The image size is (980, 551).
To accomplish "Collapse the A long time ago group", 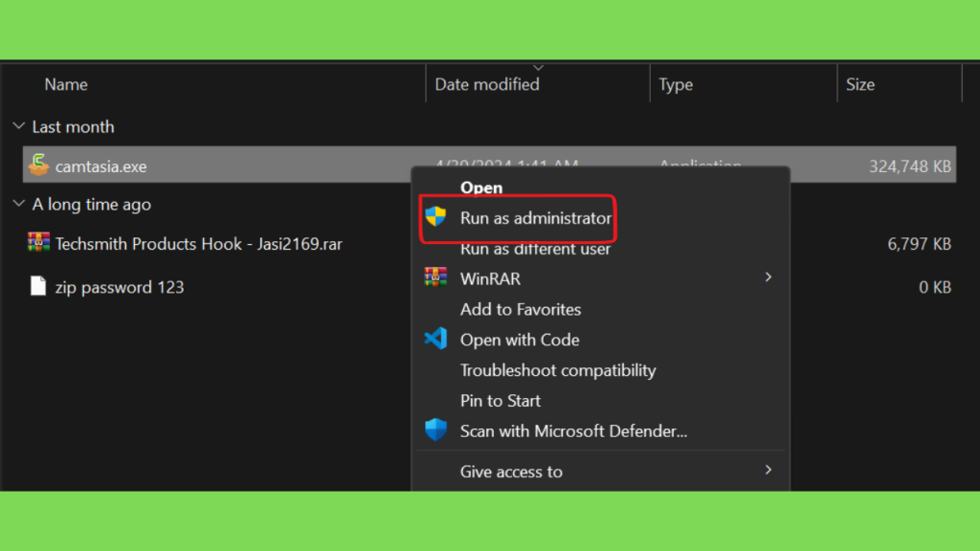I will (19, 204).
